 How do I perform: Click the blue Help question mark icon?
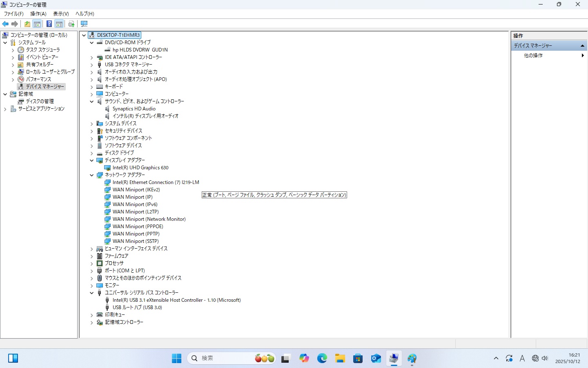point(49,24)
